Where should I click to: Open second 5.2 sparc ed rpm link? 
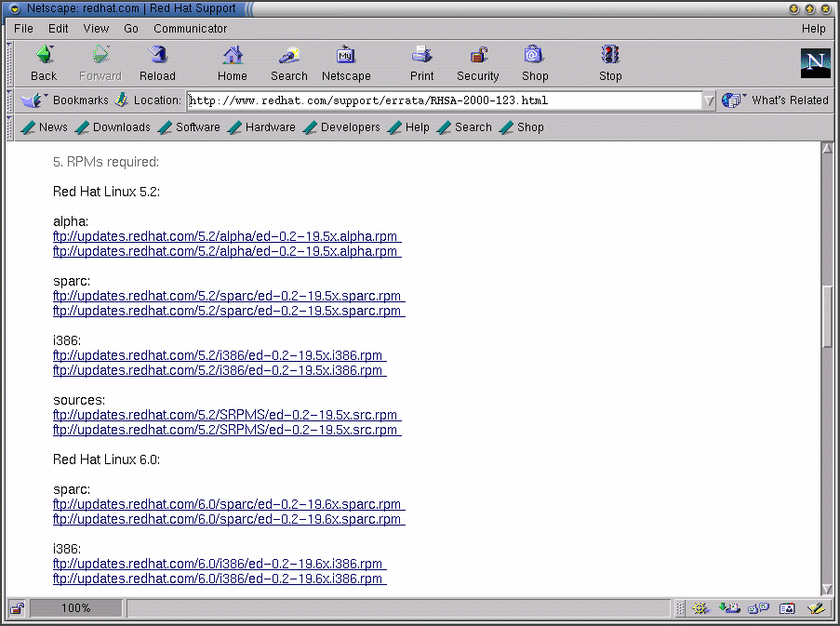pyautogui.click(x=229, y=311)
